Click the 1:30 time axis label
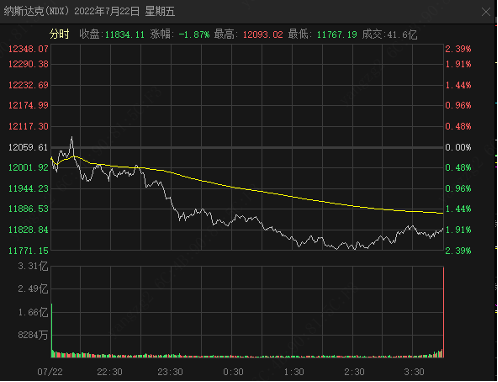Viewport: 498px width, 382px height. tap(294, 372)
